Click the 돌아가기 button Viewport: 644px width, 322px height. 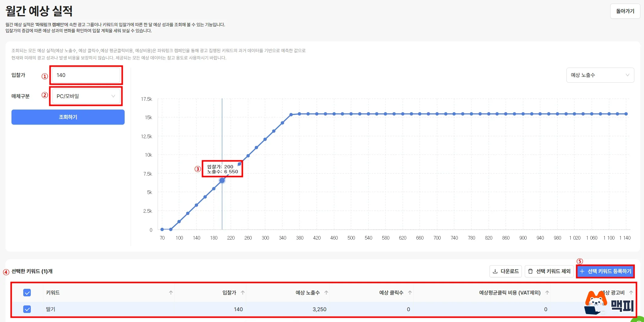pos(625,11)
